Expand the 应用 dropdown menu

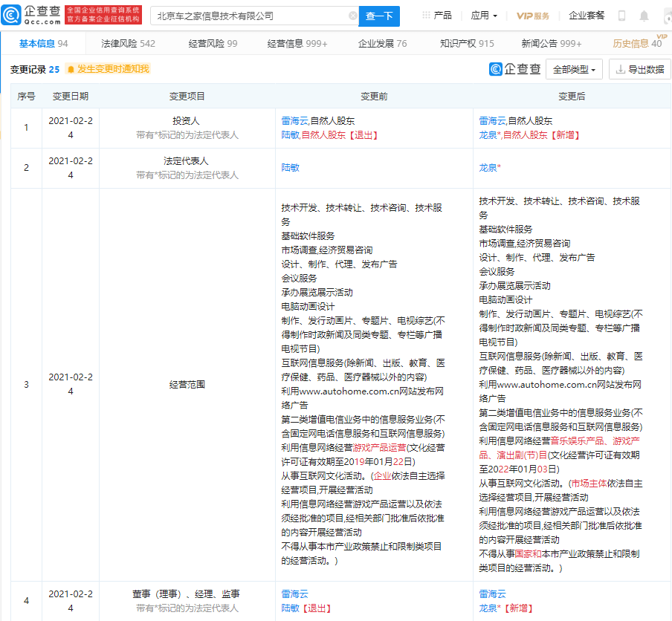pyautogui.click(x=484, y=16)
